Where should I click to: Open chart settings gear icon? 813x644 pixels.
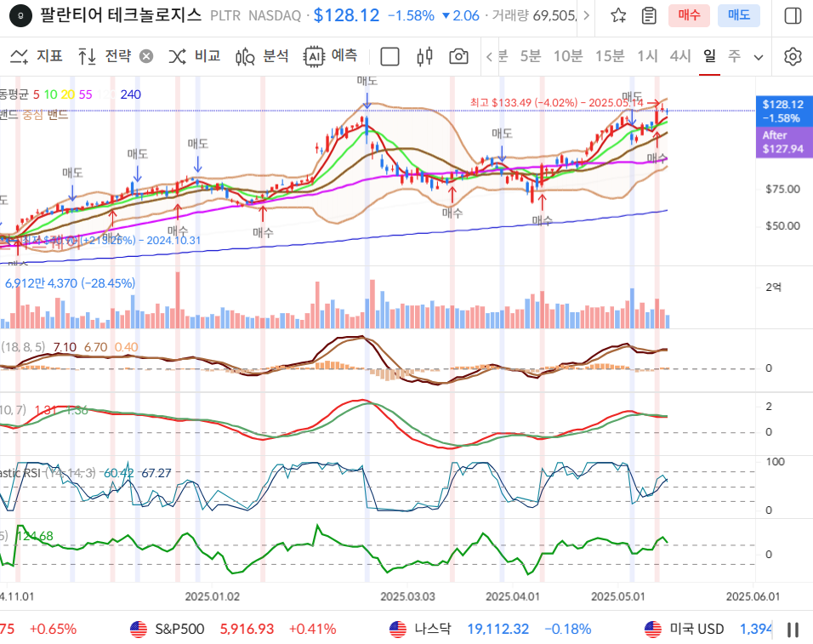click(793, 56)
